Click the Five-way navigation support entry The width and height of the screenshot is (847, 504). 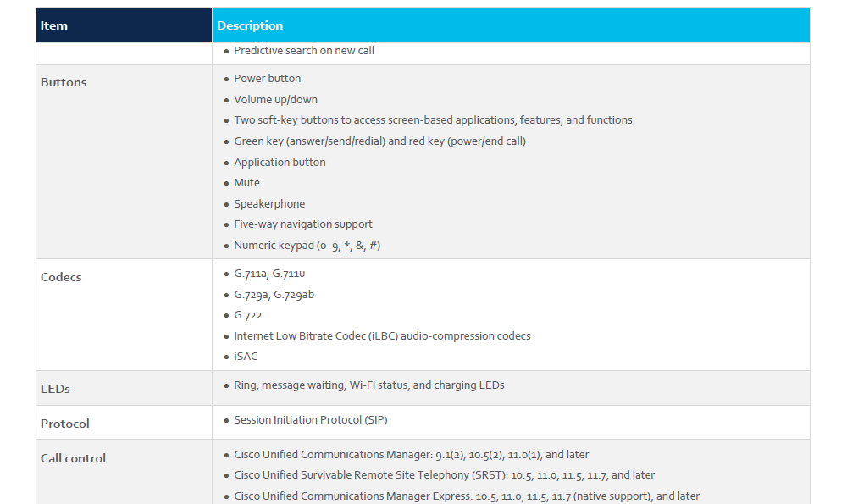(303, 224)
